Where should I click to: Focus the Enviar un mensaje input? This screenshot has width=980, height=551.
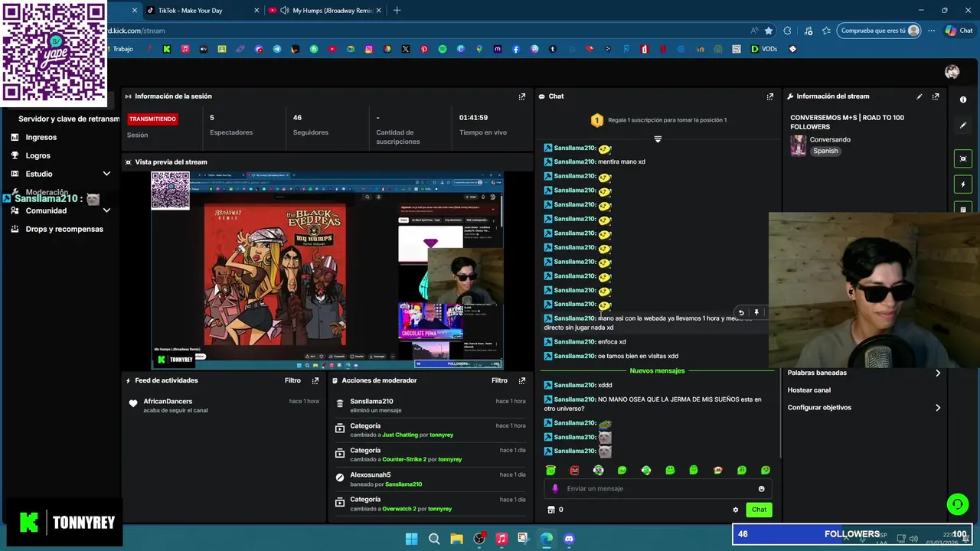click(658, 488)
